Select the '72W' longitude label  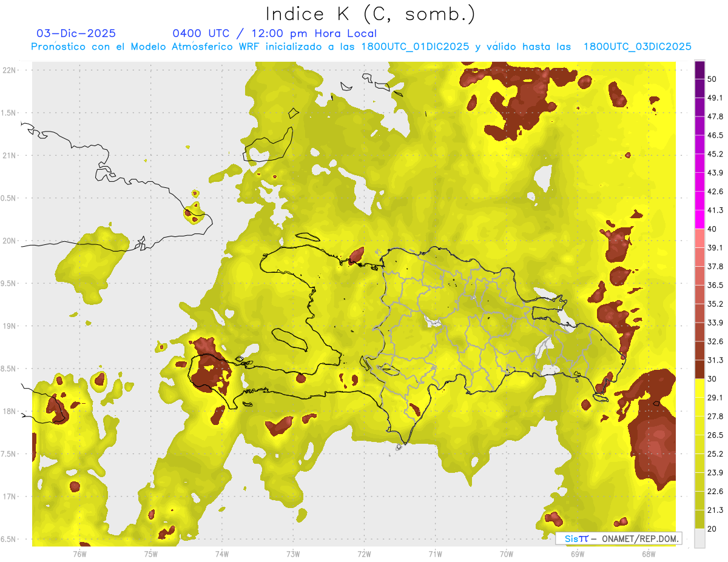pyautogui.click(x=364, y=554)
